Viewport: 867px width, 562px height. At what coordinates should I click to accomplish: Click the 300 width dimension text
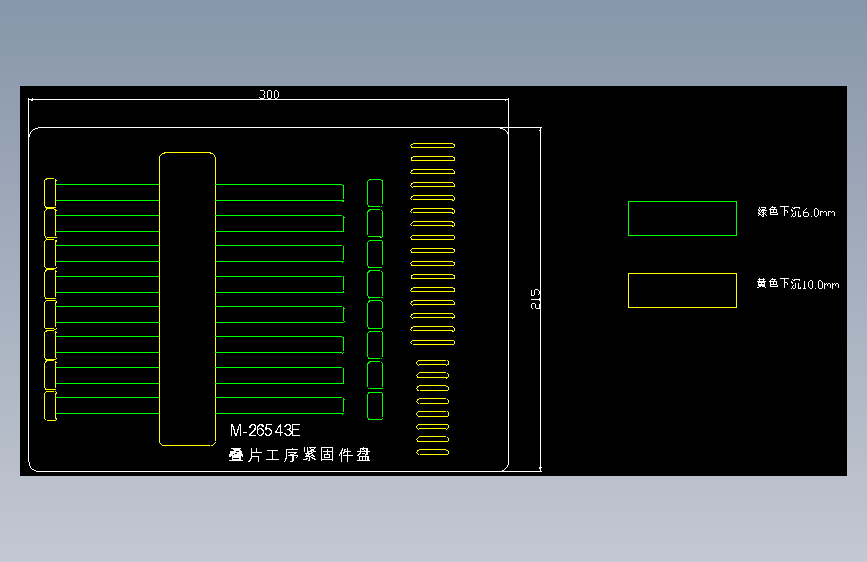click(x=269, y=94)
